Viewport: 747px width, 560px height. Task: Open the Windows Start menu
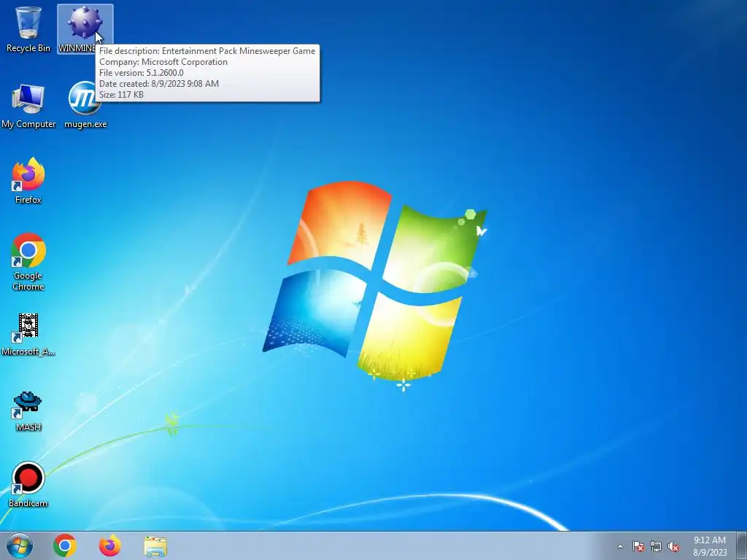point(20,545)
